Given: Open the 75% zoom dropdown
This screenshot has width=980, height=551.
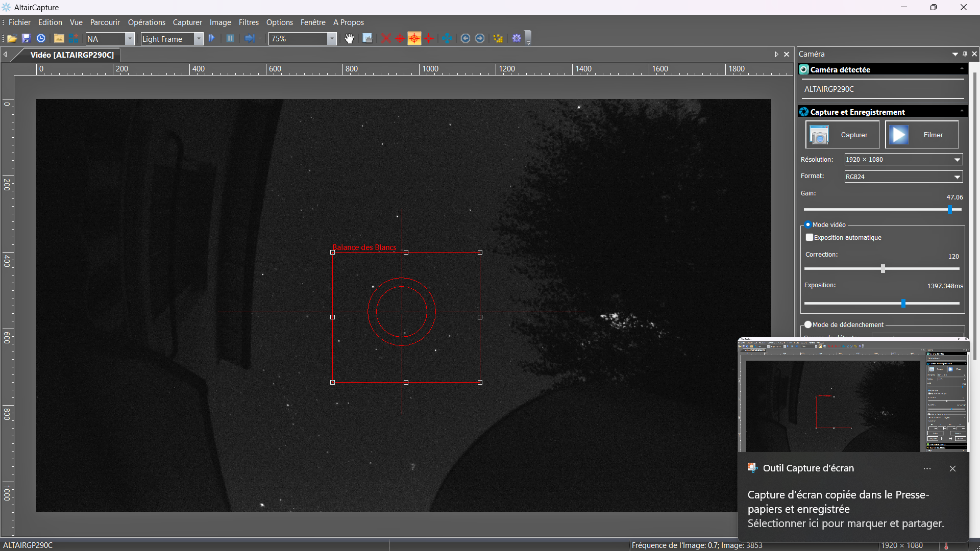Looking at the screenshot, I should pos(332,38).
